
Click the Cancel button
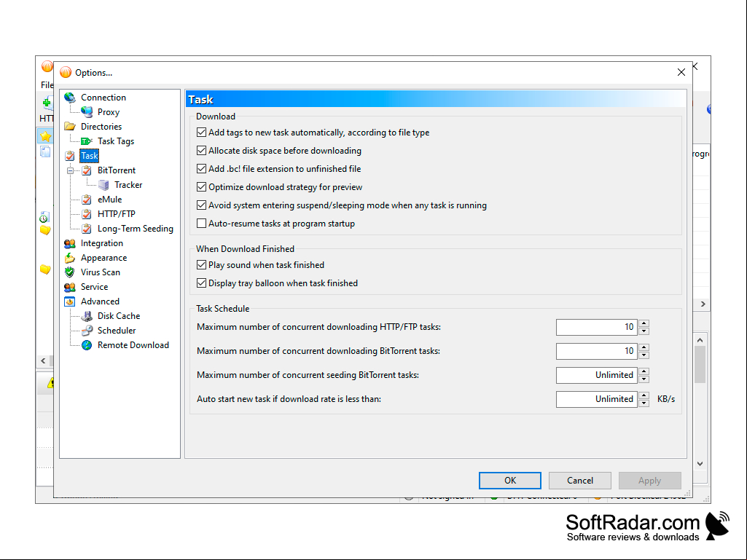580,481
